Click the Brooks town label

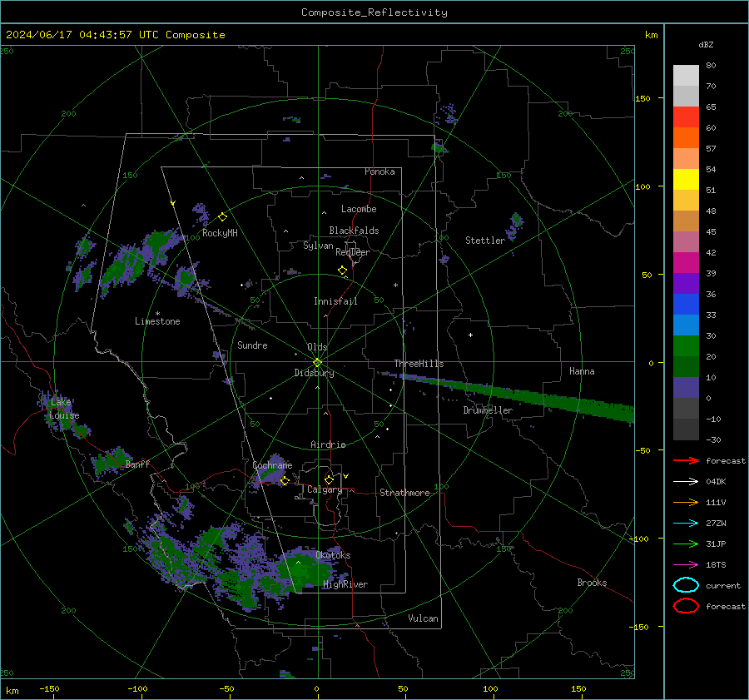[592, 583]
